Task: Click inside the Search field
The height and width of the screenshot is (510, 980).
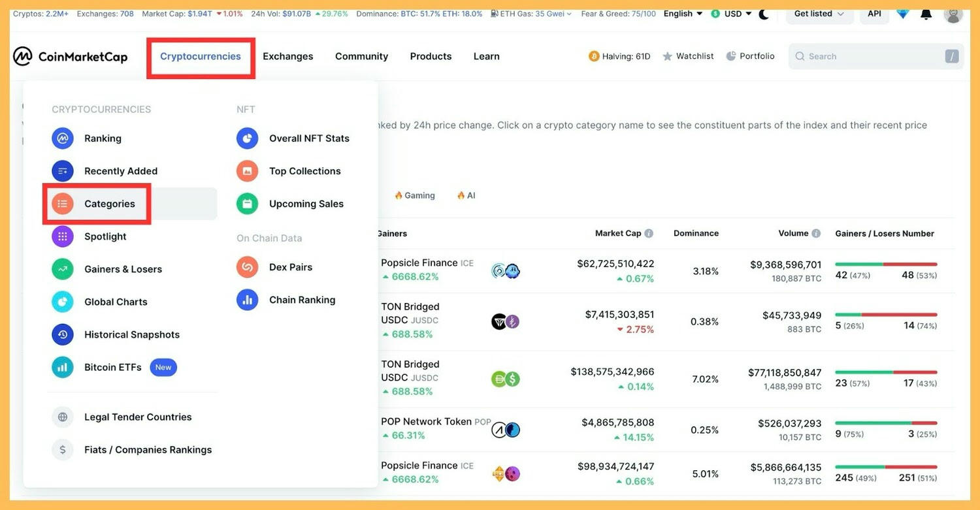Action: [x=875, y=57]
